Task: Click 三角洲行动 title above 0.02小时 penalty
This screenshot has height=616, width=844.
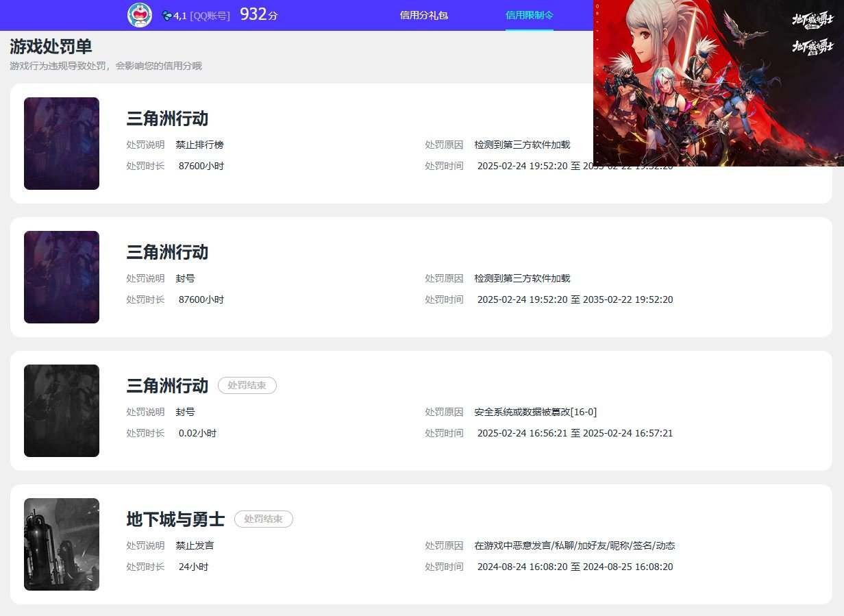Action: (x=167, y=386)
